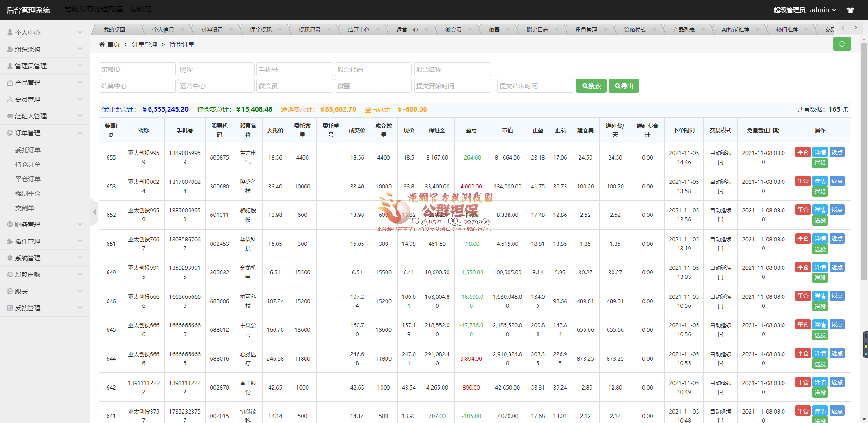Close the 提现记录 tab

click(329, 29)
